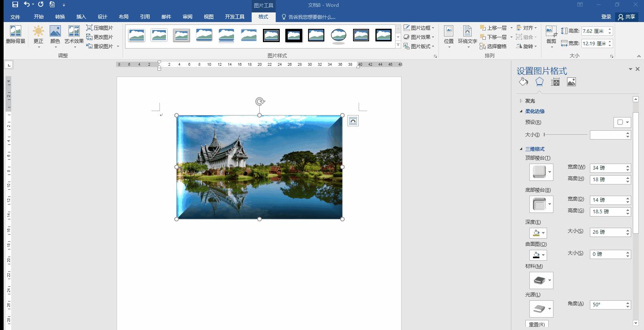Image resolution: width=644 pixels, height=330 pixels.
Task: Open the 文件 file menu
Action: 15,17
